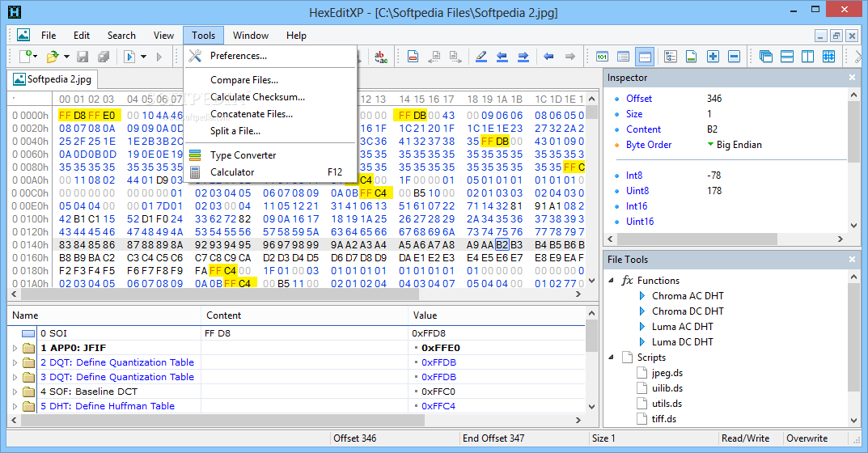
Task: Jump to previous highlight underlined arrow
Action: (x=502, y=56)
